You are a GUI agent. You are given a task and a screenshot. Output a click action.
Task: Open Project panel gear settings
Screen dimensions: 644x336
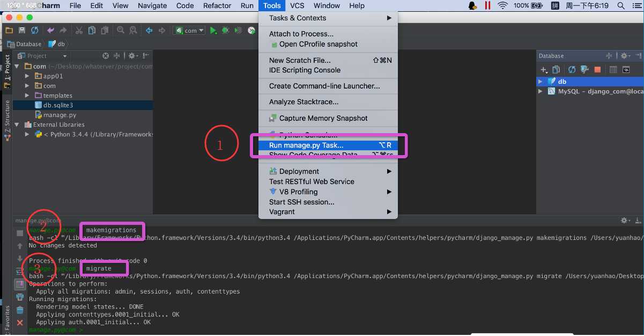(x=133, y=56)
